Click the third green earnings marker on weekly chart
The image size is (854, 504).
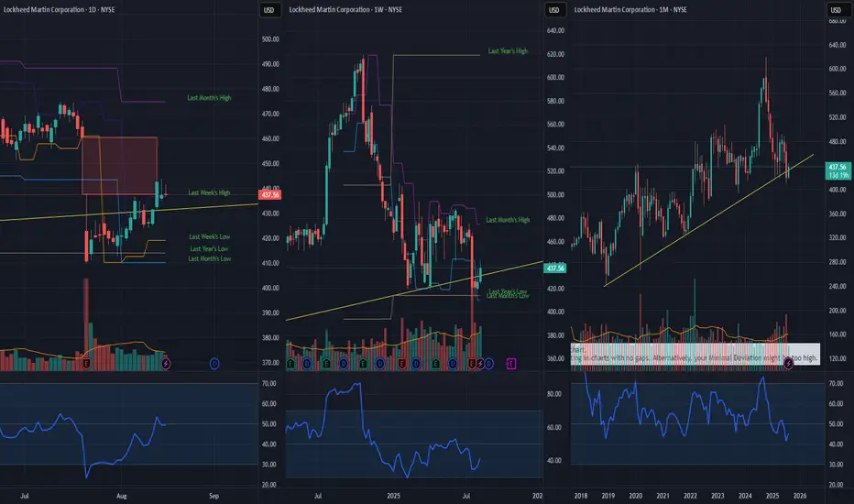point(363,364)
